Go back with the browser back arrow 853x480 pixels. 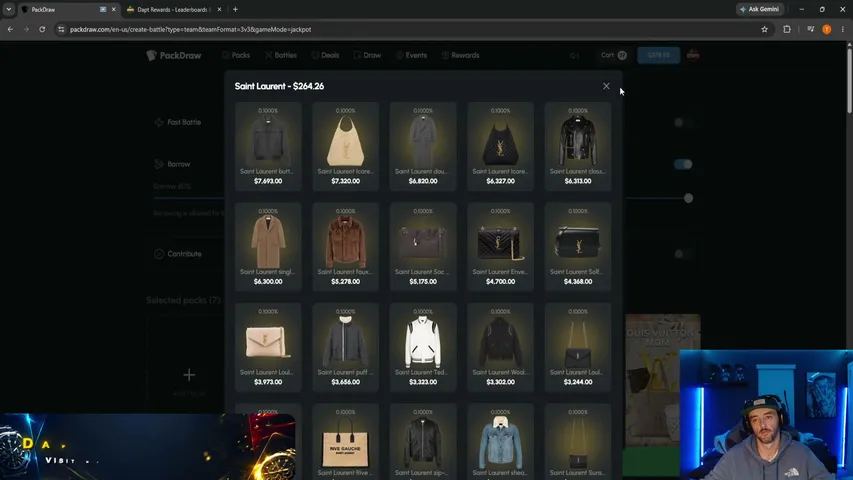[10, 29]
